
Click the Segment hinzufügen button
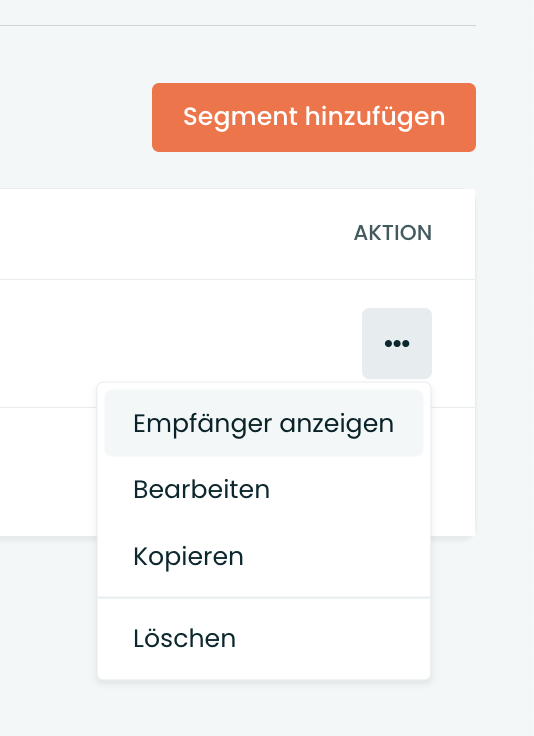[x=314, y=117]
